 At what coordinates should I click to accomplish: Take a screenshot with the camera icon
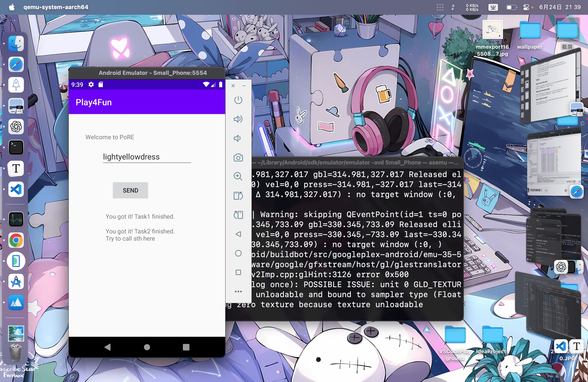pos(238,158)
